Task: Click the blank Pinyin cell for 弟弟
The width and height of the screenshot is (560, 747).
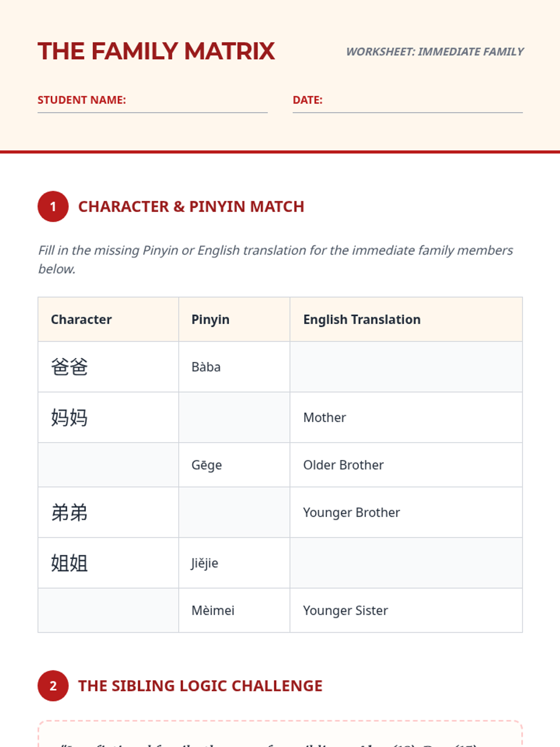Action: point(234,513)
